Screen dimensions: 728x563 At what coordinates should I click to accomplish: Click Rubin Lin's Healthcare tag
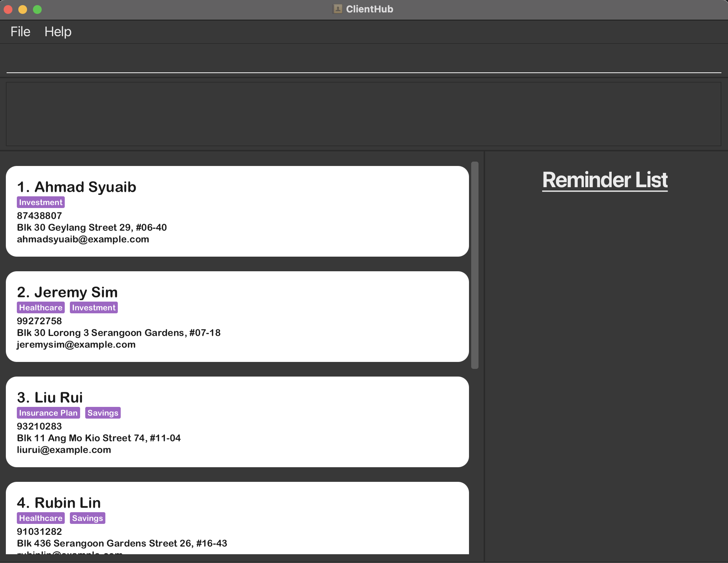pos(41,518)
